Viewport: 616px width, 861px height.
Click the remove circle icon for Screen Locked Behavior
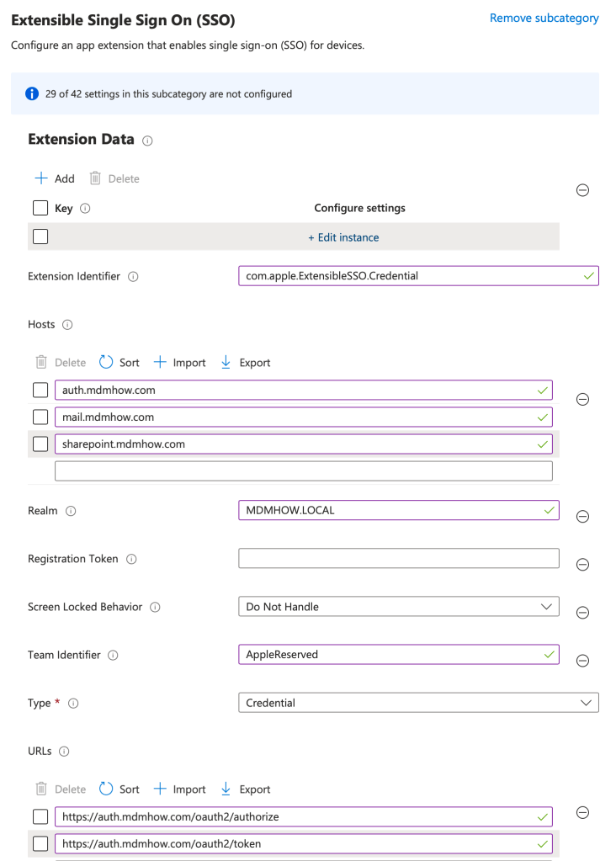[581, 613]
